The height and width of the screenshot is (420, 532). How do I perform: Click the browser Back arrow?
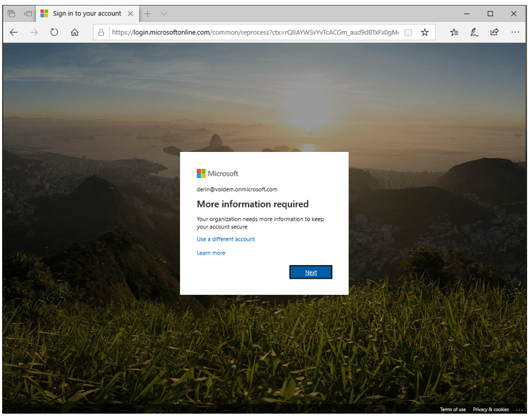pyautogui.click(x=13, y=32)
